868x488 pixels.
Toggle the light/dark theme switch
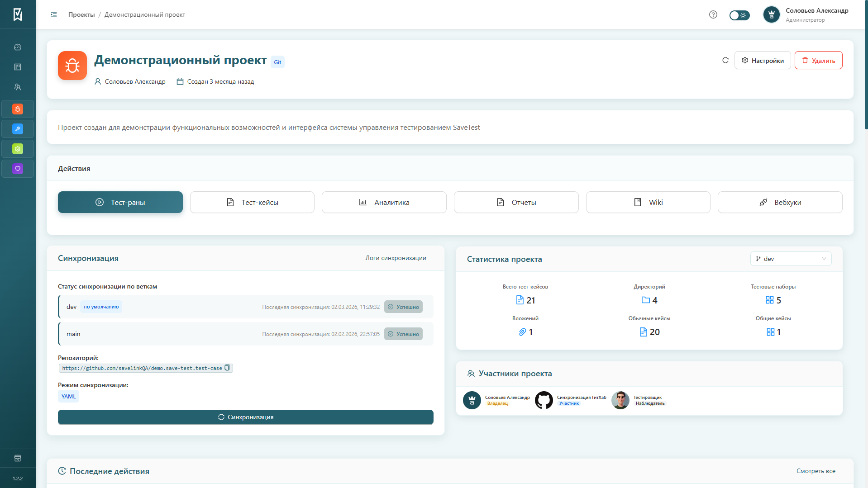739,15
